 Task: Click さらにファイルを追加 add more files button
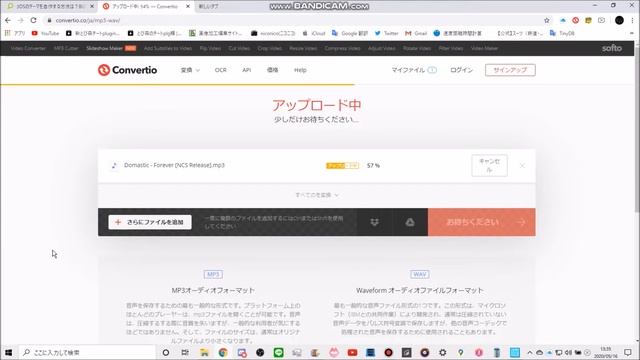pyautogui.click(x=150, y=222)
